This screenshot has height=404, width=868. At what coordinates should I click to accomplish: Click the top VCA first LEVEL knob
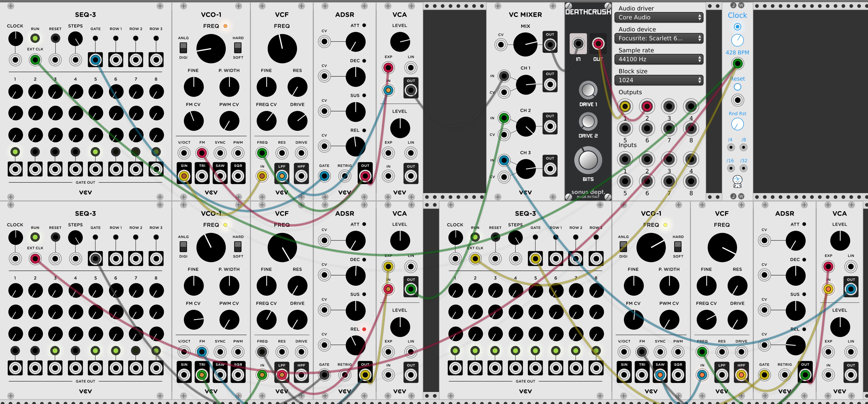[400, 42]
